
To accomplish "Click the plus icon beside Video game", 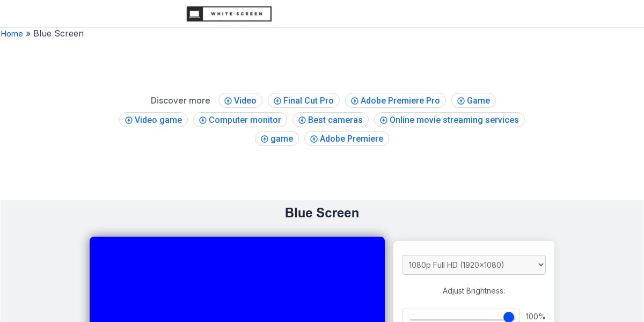I will pos(129,120).
